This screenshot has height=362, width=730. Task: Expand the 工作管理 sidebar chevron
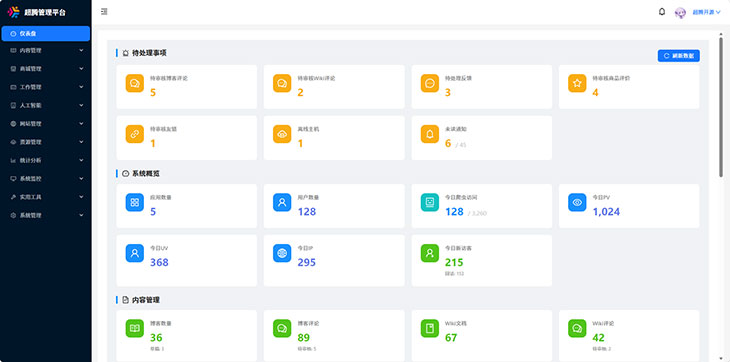tap(81, 87)
